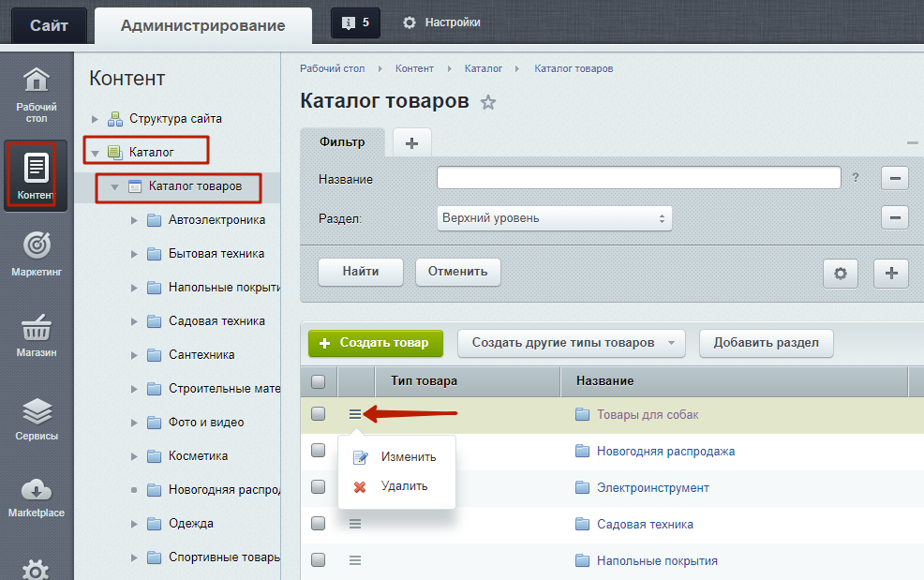924x580 pixels.
Task: Click plus button beside filter gear
Action: [x=891, y=273]
